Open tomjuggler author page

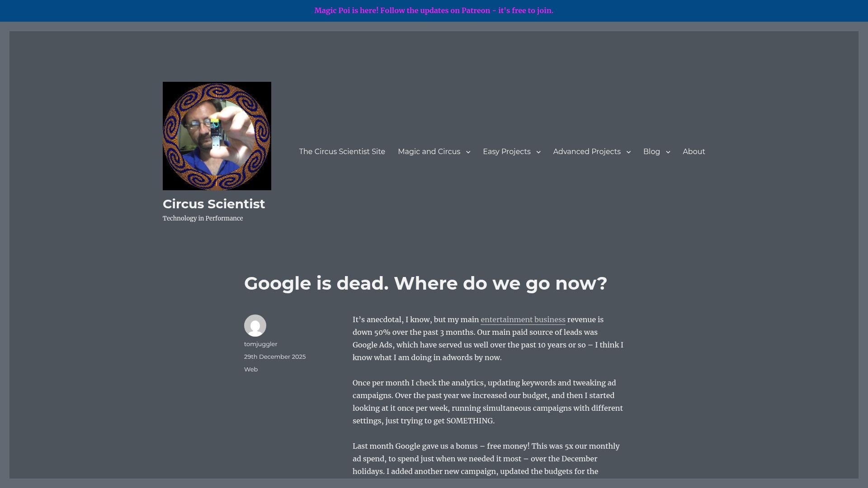point(261,344)
